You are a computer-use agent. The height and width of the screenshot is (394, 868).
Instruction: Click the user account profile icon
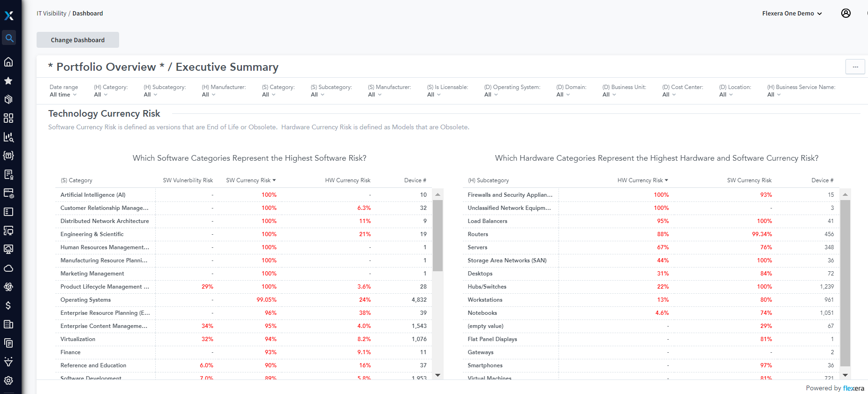(x=845, y=13)
